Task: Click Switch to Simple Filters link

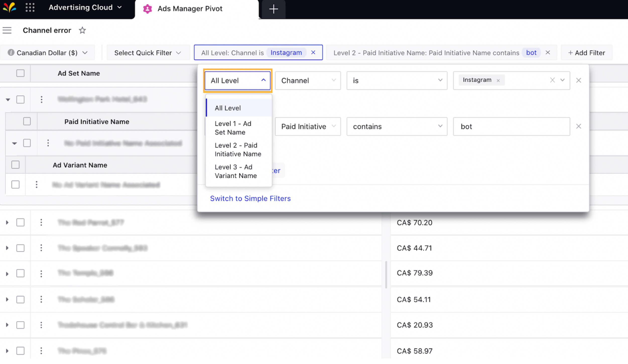Action: pos(250,198)
